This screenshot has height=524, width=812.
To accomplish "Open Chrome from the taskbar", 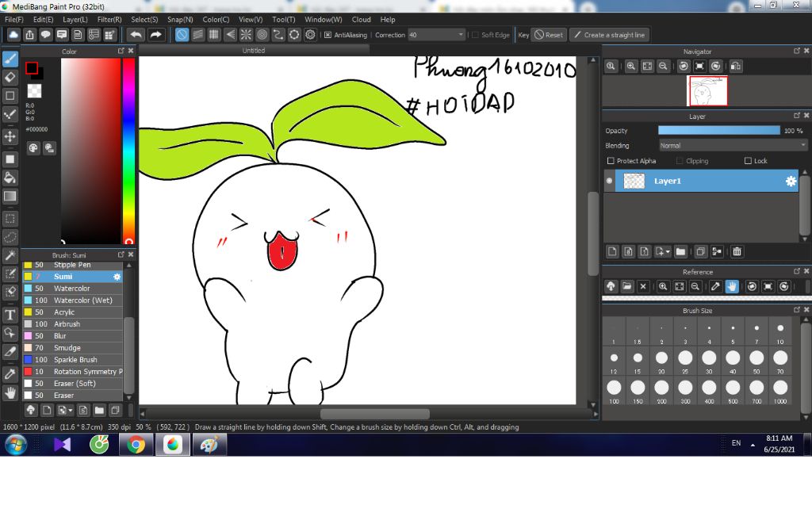I will pos(136,445).
